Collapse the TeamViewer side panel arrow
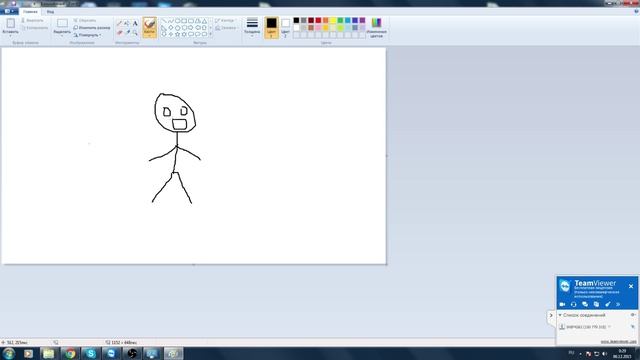Screen dimensions: 640x360 click(x=551, y=316)
